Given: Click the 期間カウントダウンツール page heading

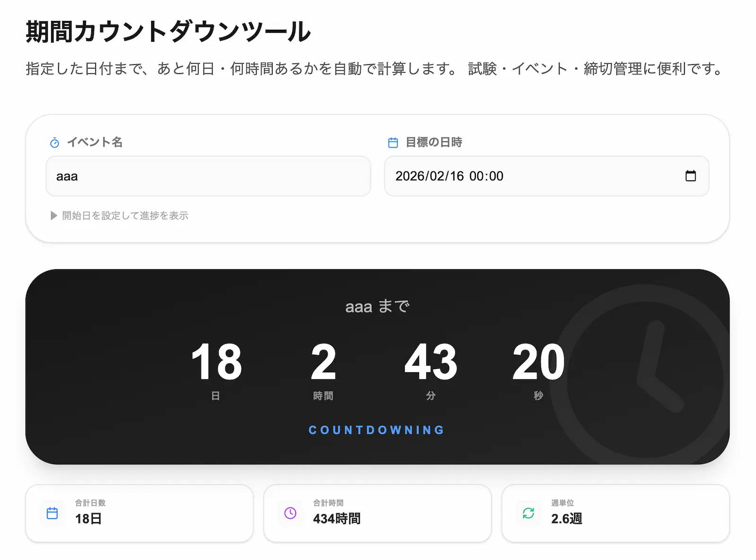Looking at the screenshot, I should (168, 32).
